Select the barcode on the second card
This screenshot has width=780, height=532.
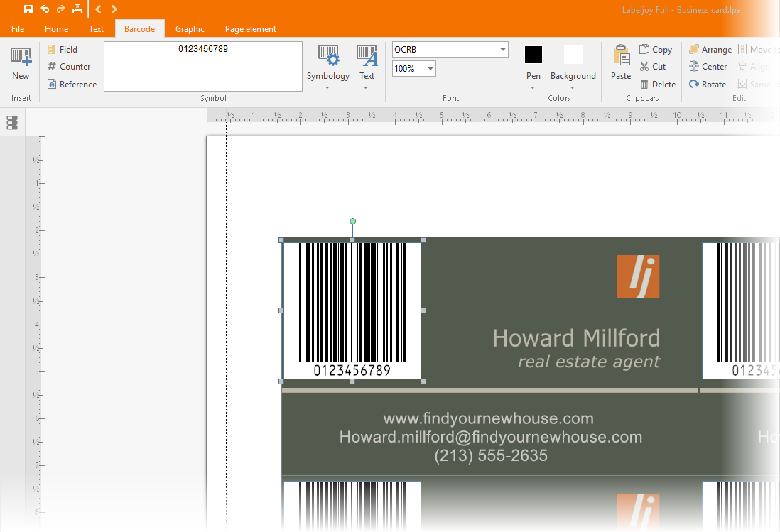tap(741, 311)
